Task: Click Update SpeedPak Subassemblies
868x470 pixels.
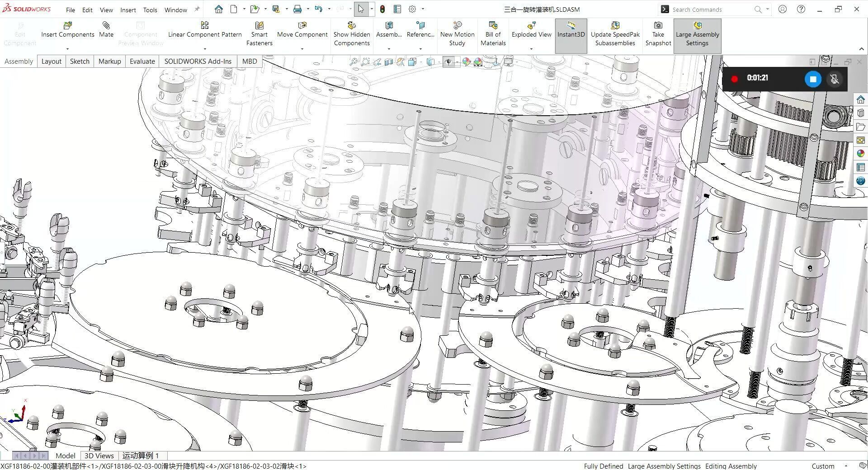Action: click(x=615, y=35)
